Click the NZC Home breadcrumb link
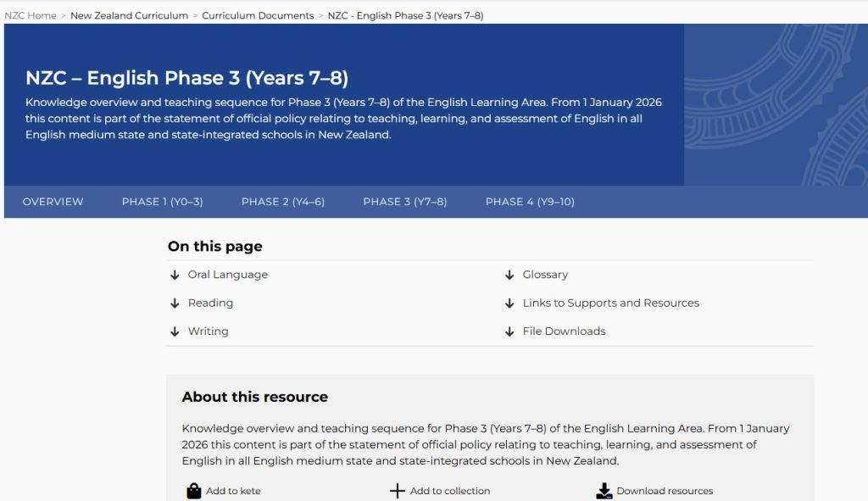Image resolution: width=868 pixels, height=501 pixels. click(x=31, y=15)
